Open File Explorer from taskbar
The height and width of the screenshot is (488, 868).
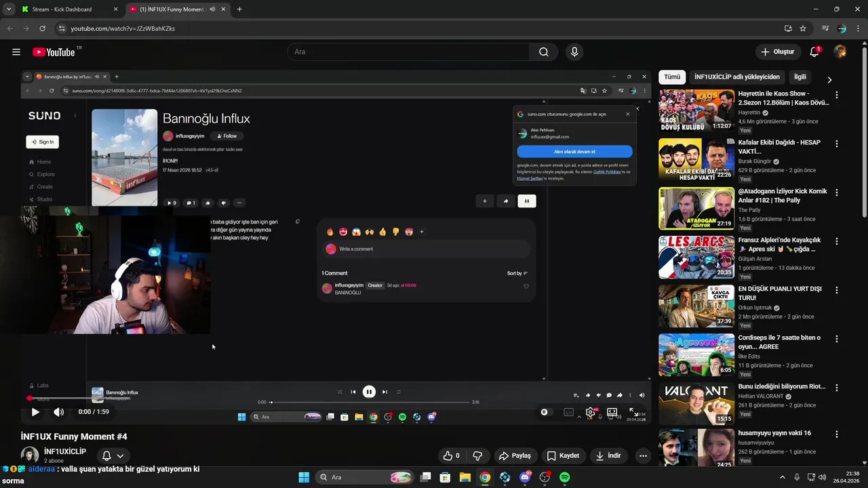465,477
